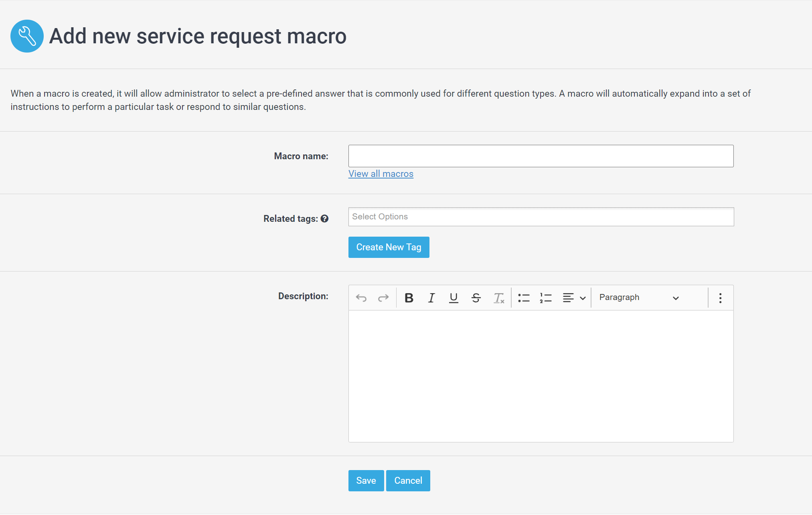Open the text alignment dropdown
This screenshot has width=812, height=515.
[573, 298]
